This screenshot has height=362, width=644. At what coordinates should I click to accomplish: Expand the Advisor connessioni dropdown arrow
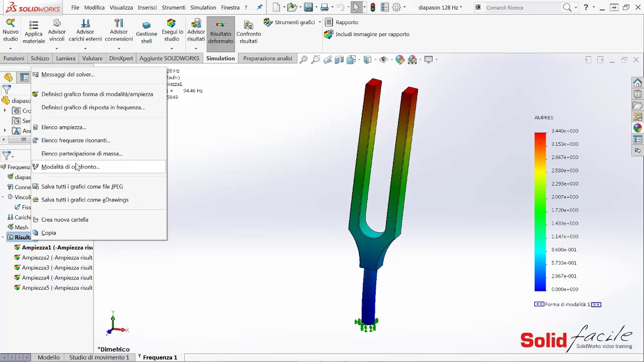coord(119,48)
